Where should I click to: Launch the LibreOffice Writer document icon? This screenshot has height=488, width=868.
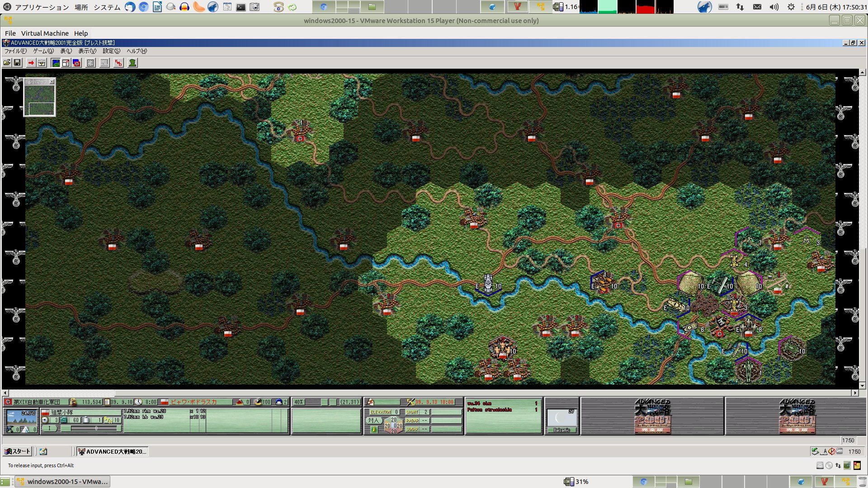coord(157,7)
